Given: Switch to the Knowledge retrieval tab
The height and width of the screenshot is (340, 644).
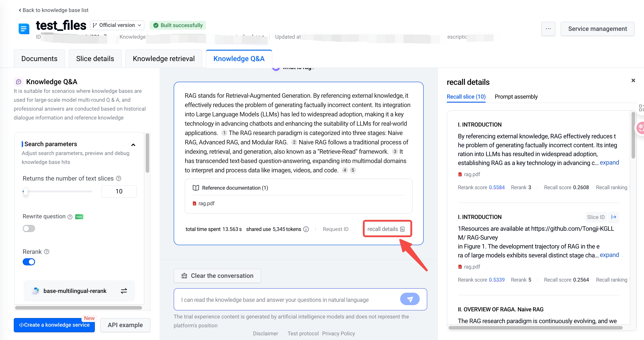Looking at the screenshot, I should click(x=163, y=58).
